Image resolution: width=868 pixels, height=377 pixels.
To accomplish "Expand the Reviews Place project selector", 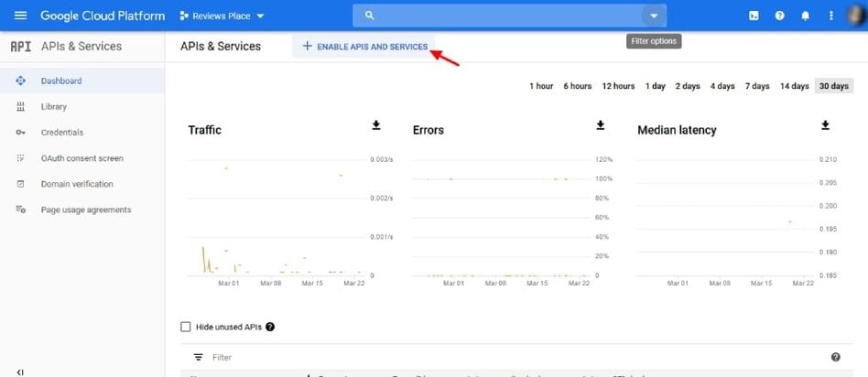I will [222, 16].
